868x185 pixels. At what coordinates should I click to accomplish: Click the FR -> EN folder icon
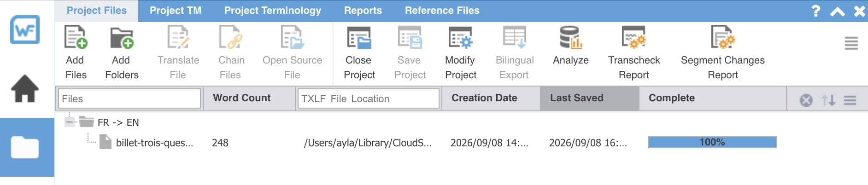87,122
